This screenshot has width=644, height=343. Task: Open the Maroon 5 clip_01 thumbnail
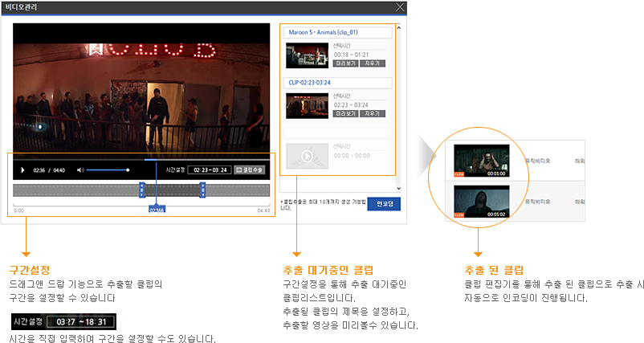(307, 55)
